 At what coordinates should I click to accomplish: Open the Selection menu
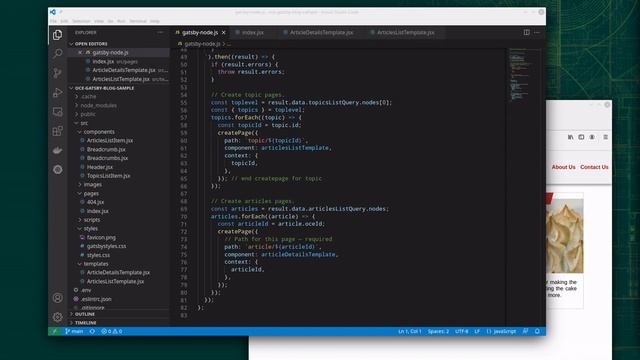(x=81, y=21)
